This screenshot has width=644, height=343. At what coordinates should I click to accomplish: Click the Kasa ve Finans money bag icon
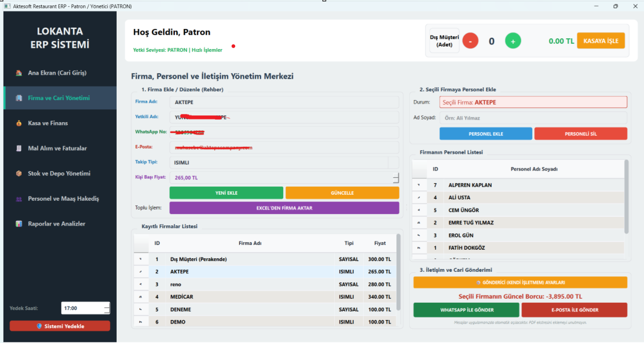(19, 123)
